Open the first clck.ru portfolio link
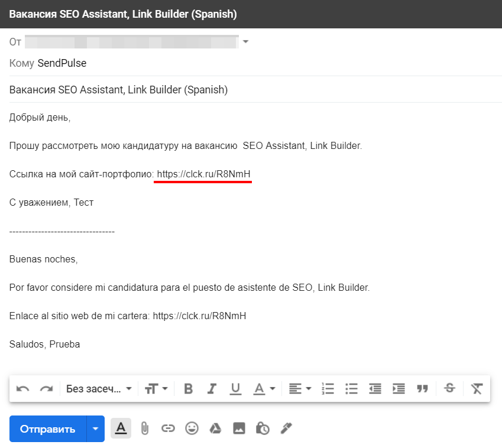This screenshot has width=502, height=448. (203, 174)
